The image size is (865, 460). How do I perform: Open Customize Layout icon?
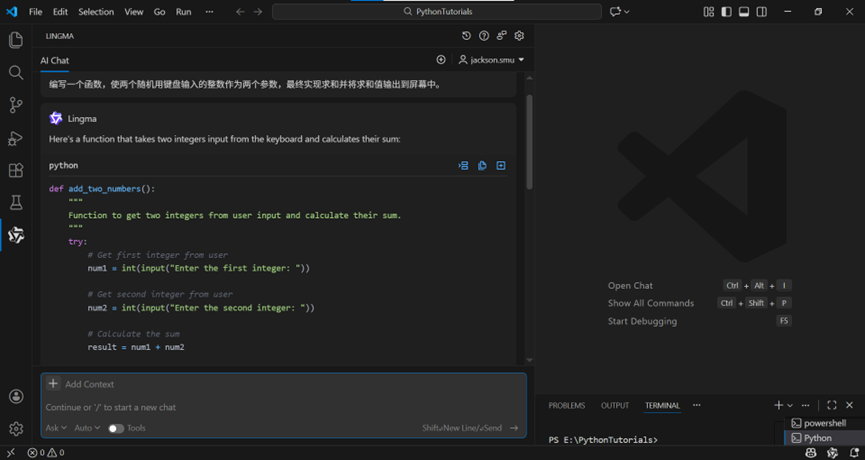709,12
